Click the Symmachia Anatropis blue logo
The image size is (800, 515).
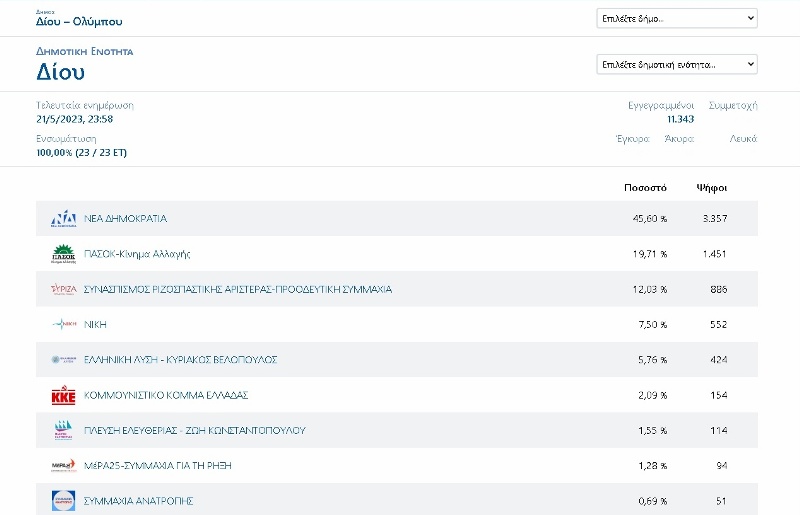64,501
